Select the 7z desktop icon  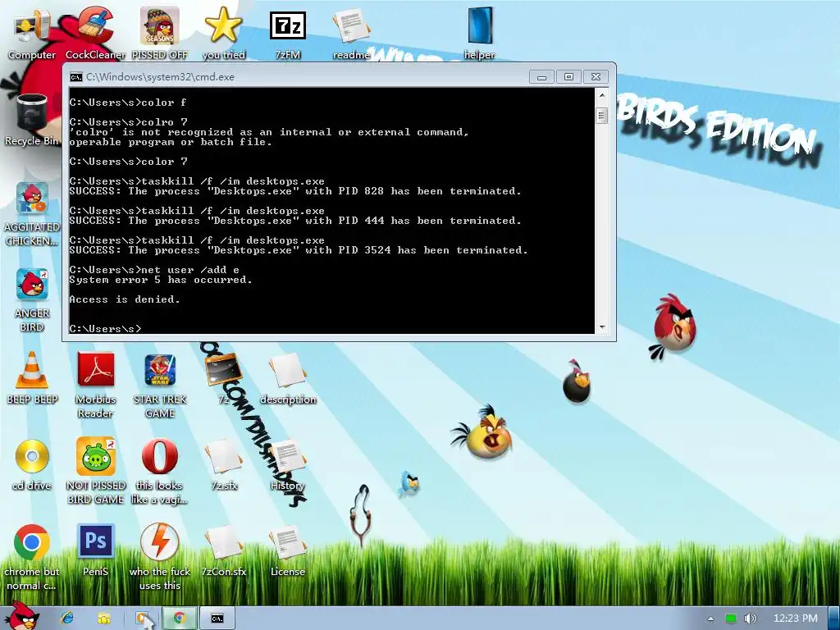click(x=223, y=378)
